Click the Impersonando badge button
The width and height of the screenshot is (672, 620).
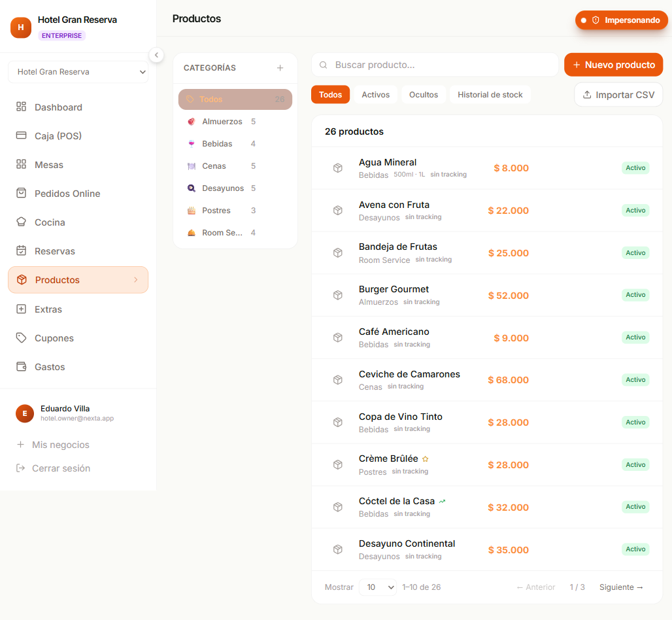pyautogui.click(x=621, y=20)
